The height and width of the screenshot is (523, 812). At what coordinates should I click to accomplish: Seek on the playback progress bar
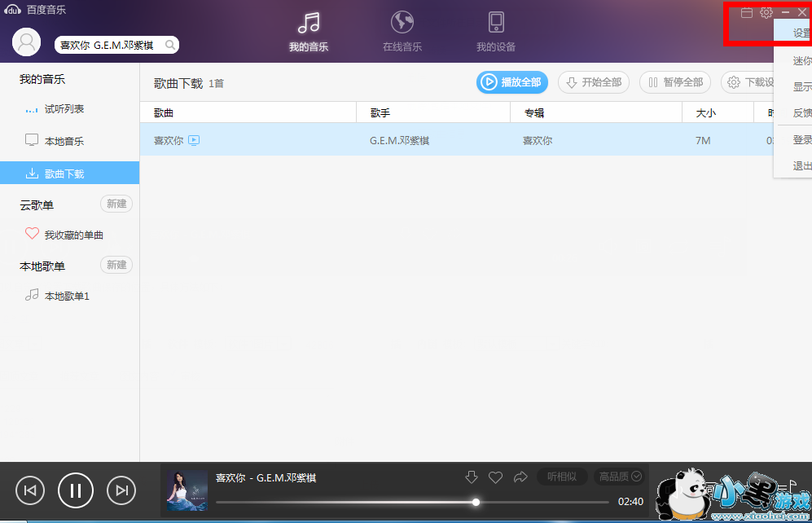[x=412, y=502]
